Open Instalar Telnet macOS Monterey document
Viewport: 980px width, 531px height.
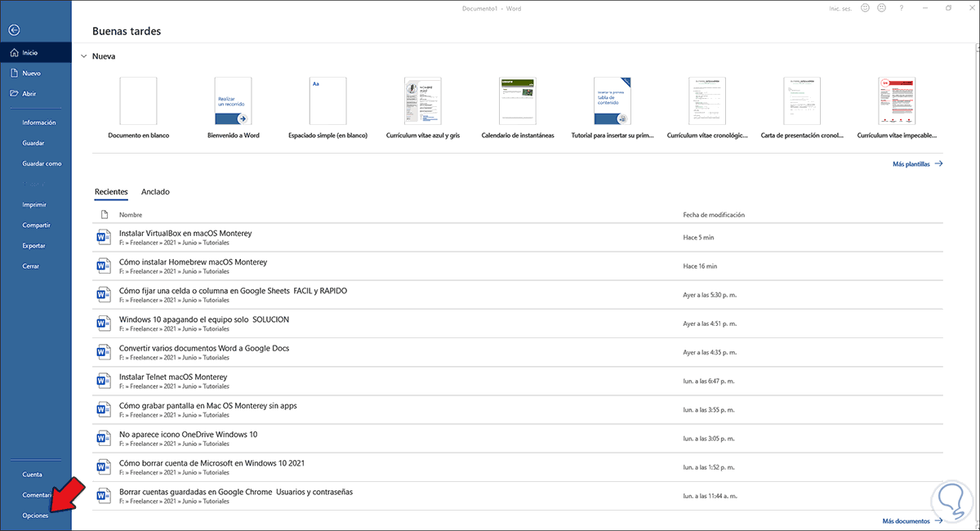coord(518,381)
